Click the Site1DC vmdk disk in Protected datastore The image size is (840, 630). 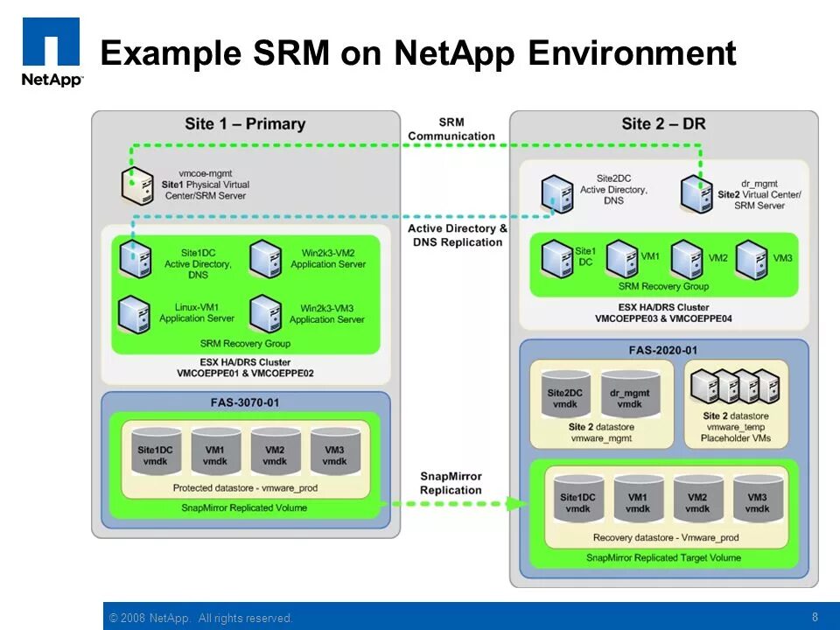156,451
